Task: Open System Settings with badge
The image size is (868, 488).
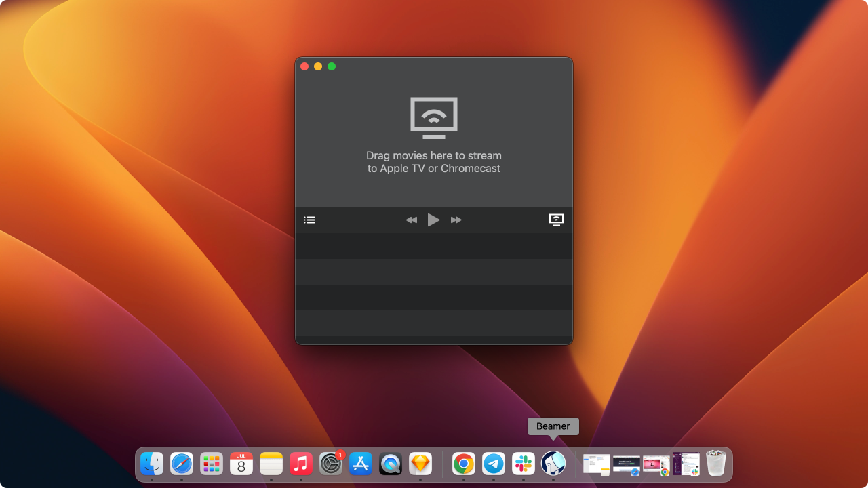Action: pyautogui.click(x=331, y=464)
